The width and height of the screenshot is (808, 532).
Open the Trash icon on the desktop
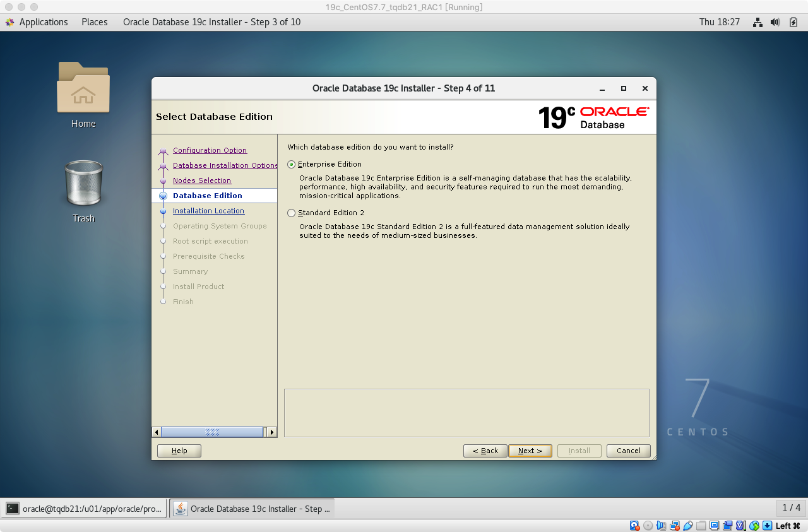[83, 191]
